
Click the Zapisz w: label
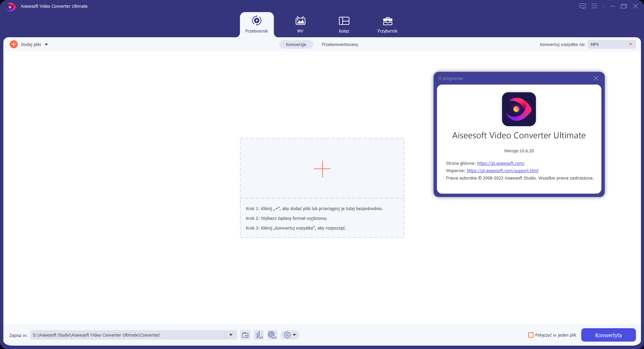click(x=18, y=335)
